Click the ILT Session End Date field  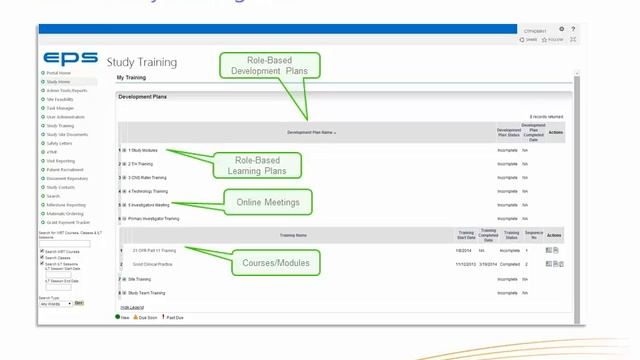pyautogui.click(x=58, y=287)
